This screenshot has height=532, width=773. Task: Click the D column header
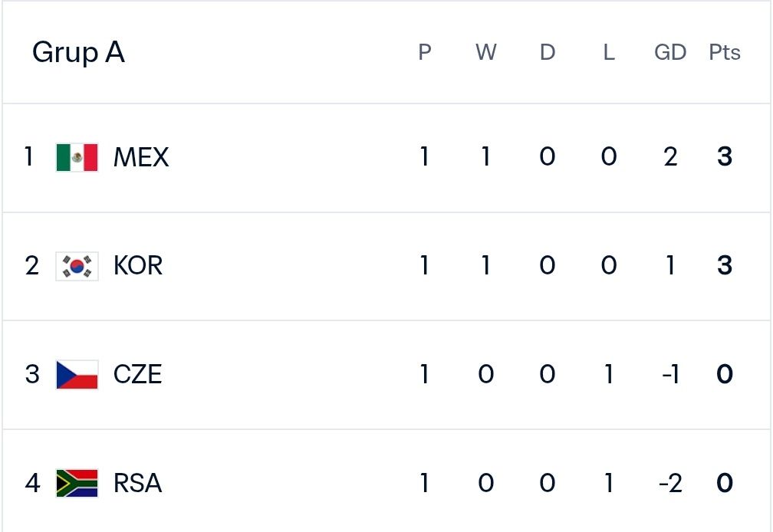click(x=548, y=52)
